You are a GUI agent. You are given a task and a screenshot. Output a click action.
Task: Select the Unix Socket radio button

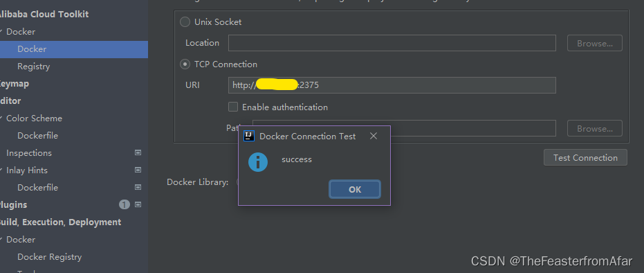pos(185,21)
